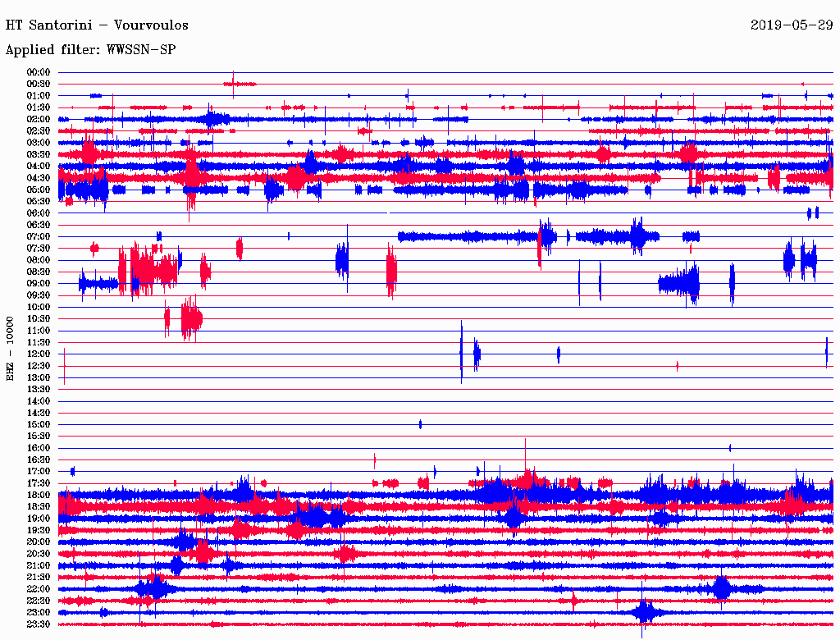
Task: Click the 'Applied filter: WWSSN-SP' label
Action: pyautogui.click(x=90, y=50)
